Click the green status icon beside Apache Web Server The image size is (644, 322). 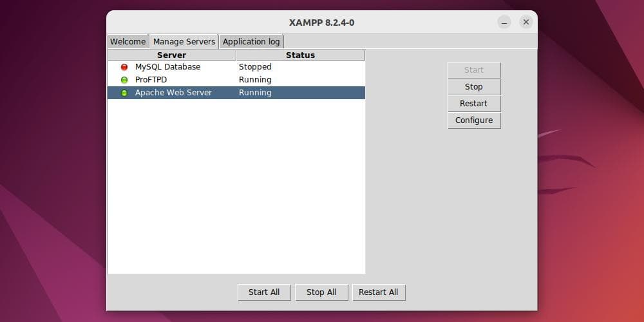(x=124, y=93)
